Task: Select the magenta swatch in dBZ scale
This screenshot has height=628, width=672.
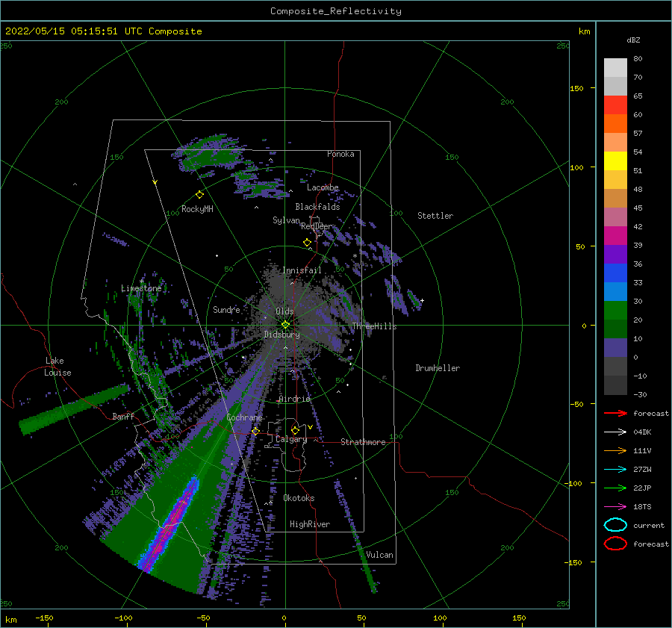Action: click(615, 235)
